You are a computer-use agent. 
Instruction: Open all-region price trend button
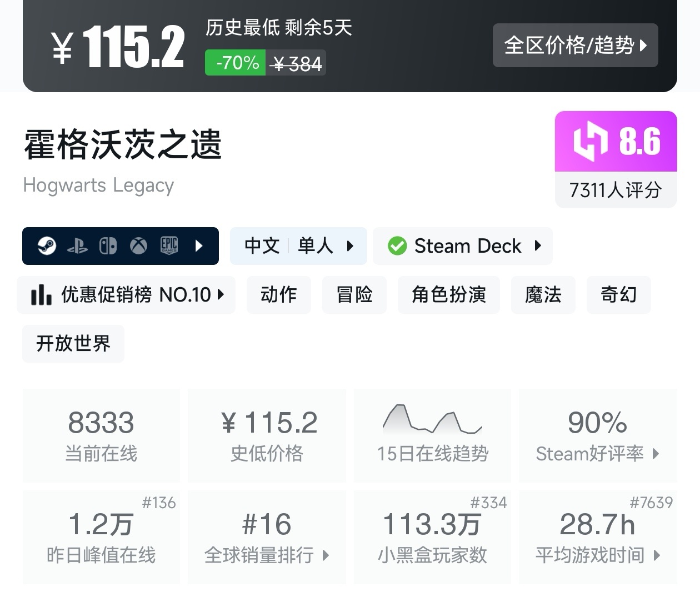click(575, 45)
